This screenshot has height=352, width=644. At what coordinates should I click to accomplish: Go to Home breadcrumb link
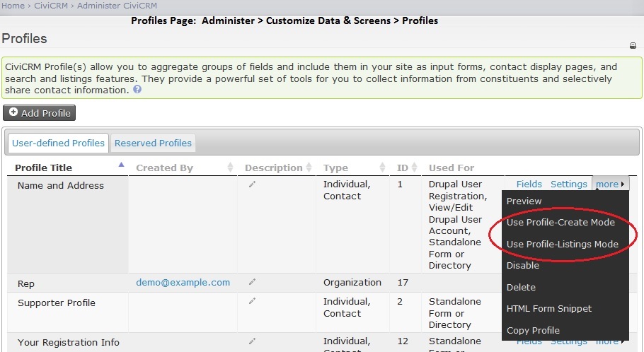coord(13,6)
